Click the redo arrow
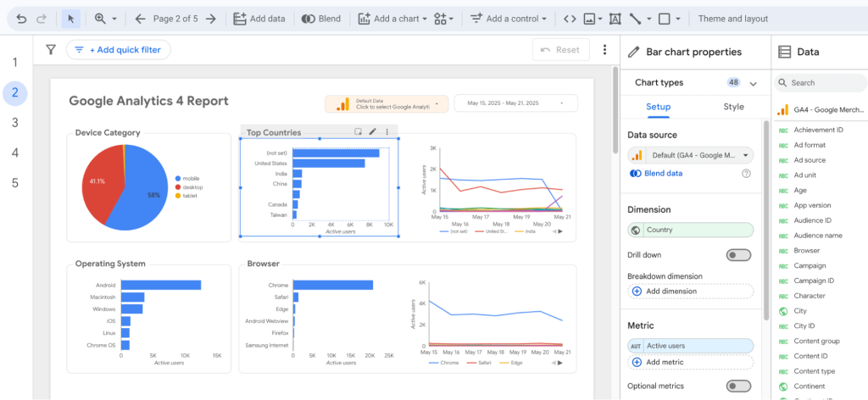Screen dimensions: 868x400 (41, 19)
